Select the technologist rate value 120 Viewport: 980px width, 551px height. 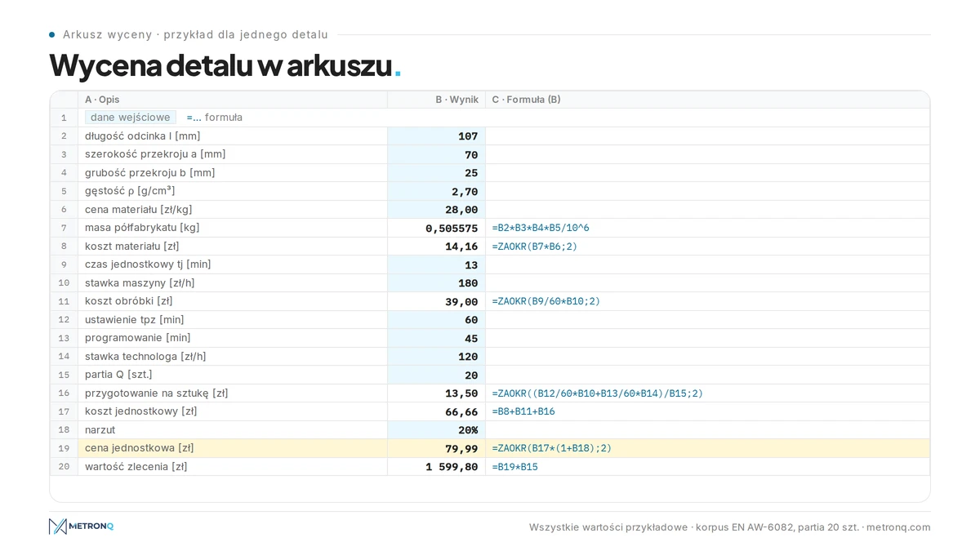click(436, 357)
